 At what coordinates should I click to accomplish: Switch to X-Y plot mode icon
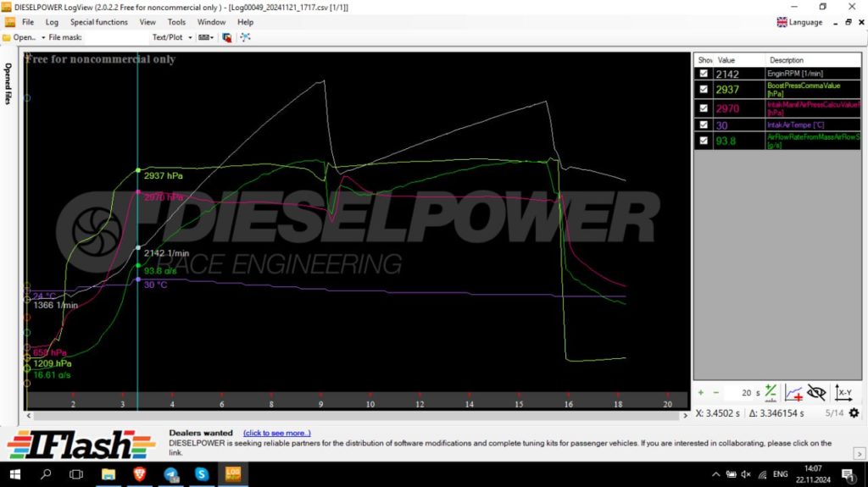843,393
